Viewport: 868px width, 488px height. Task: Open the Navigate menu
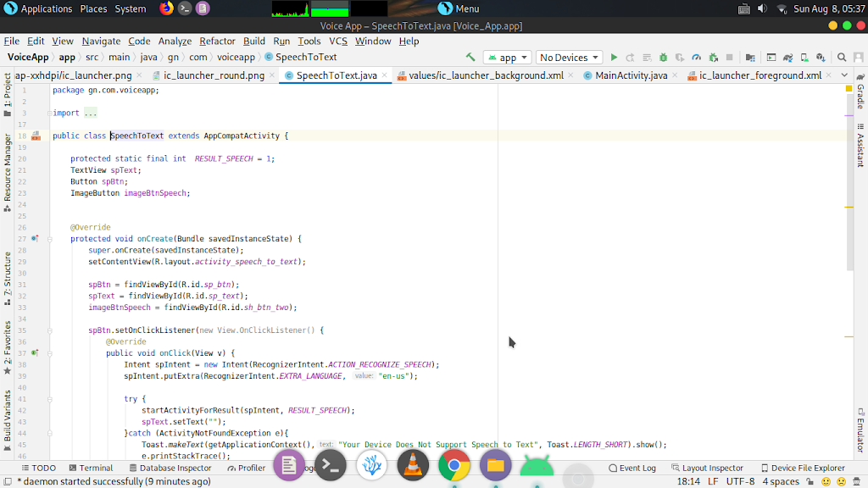tap(101, 41)
